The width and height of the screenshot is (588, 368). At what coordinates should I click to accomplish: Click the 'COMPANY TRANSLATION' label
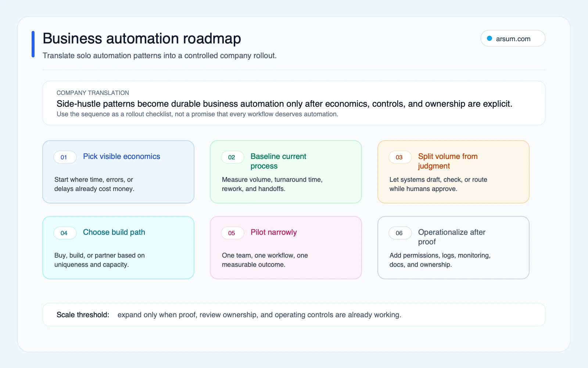[x=93, y=93]
